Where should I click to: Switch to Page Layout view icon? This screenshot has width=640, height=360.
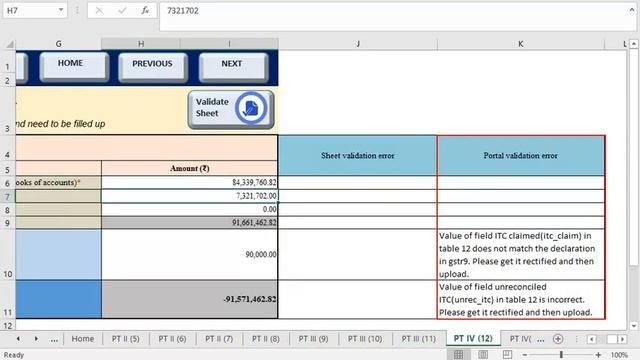pos(483,355)
